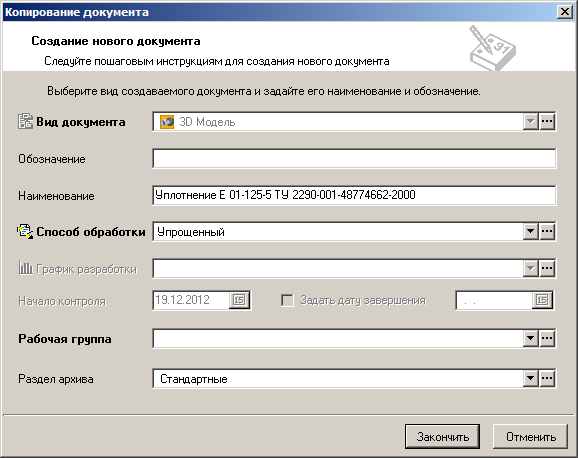The width and height of the screenshot is (578, 458).
Task: Expand the Раздел архива dropdown
Action: (530, 378)
